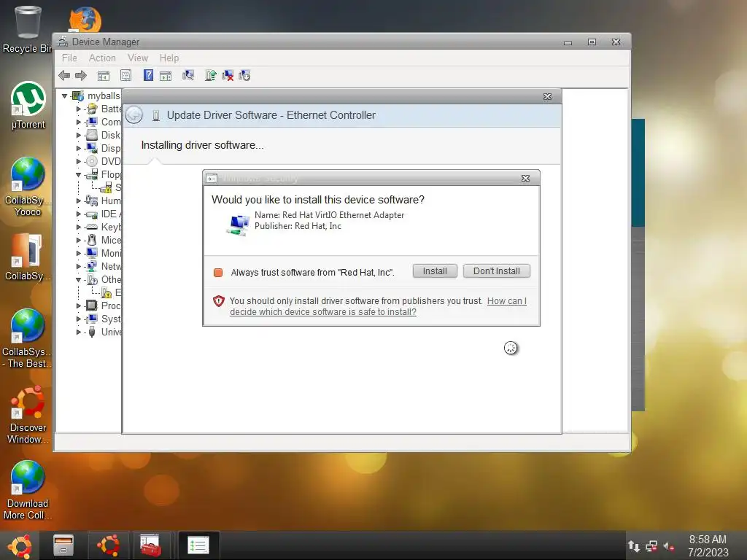Open the blue Help question-mark toolbar icon

click(148, 75)
